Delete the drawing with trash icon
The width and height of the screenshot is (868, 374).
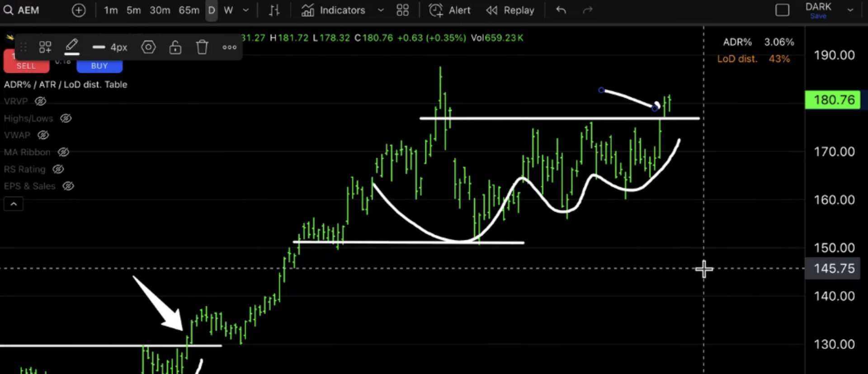click(202, 47)
